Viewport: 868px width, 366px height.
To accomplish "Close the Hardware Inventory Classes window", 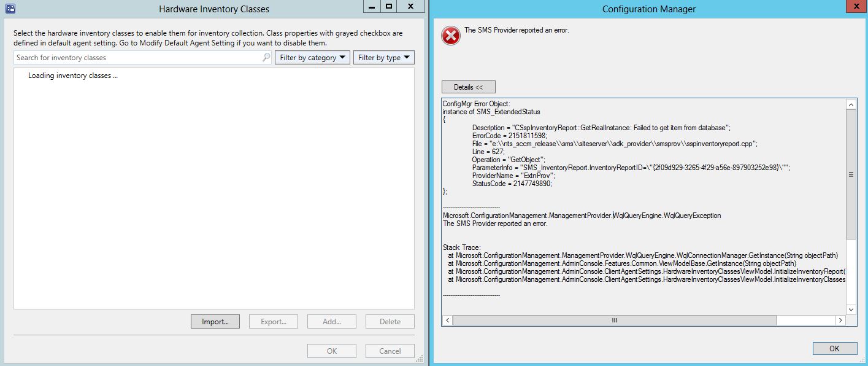I will coord(411,6).
